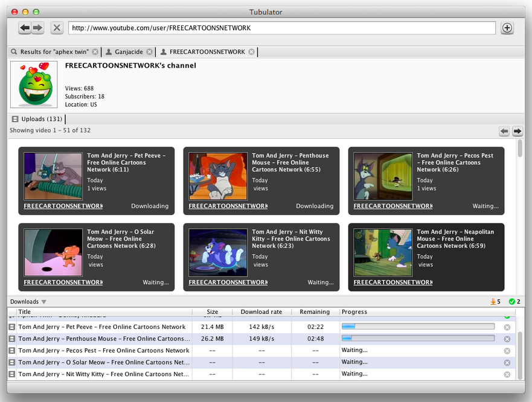Click FREECARTOONSNETWORK link on Nit Witty Kitty card
The image size is (532, 402).
point(228,282)
